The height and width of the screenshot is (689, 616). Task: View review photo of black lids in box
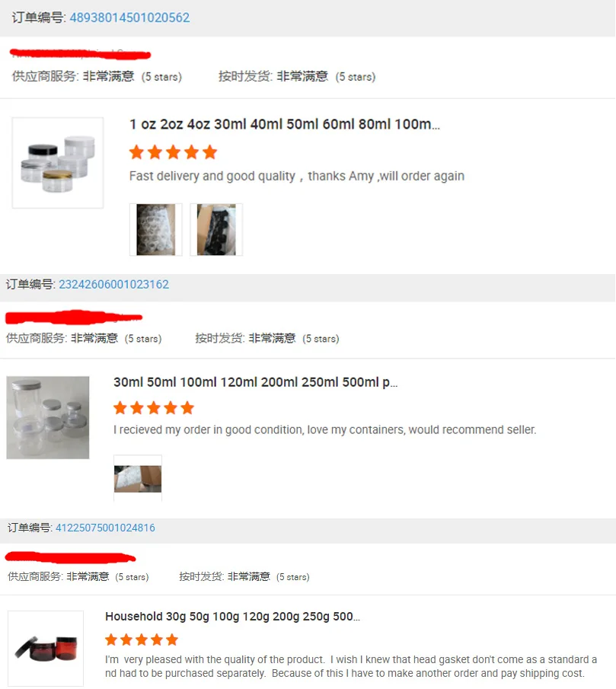click(x=216, y=229)
